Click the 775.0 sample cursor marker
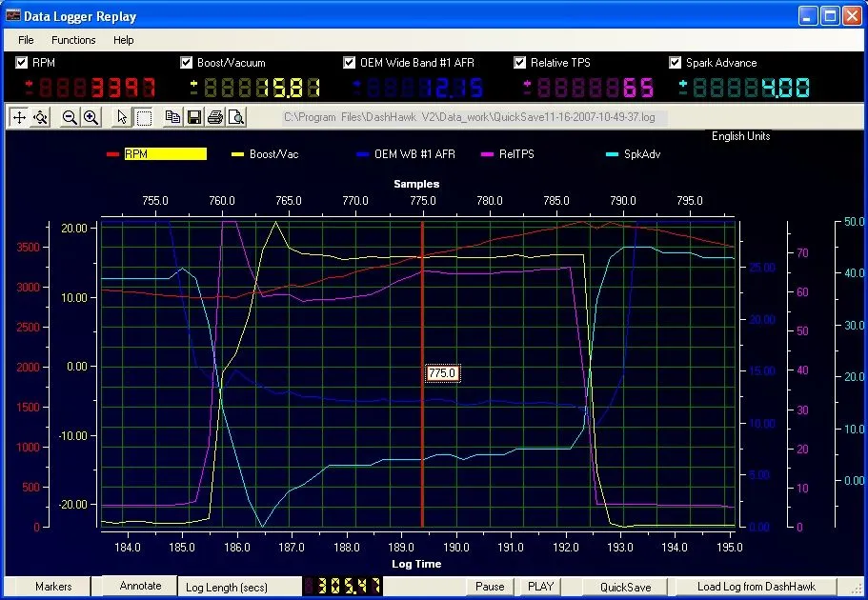 441,373
